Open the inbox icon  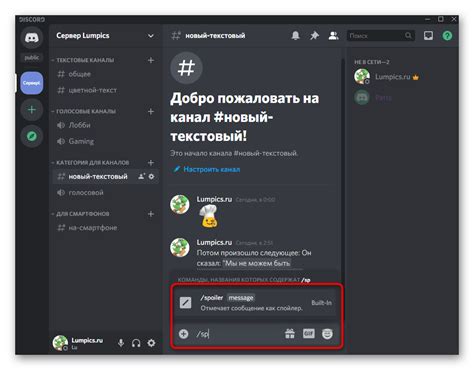pos(428,35)
